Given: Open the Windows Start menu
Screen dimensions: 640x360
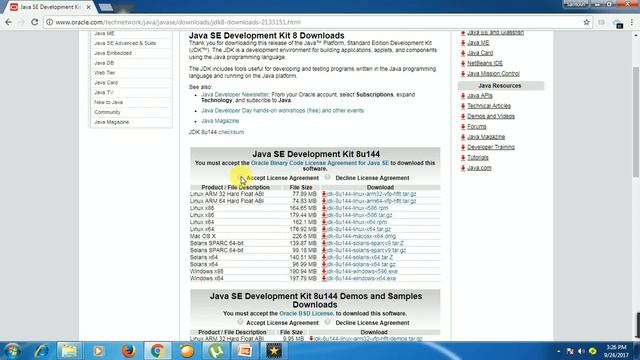Looking at the screenshot, I should point(12,351).
